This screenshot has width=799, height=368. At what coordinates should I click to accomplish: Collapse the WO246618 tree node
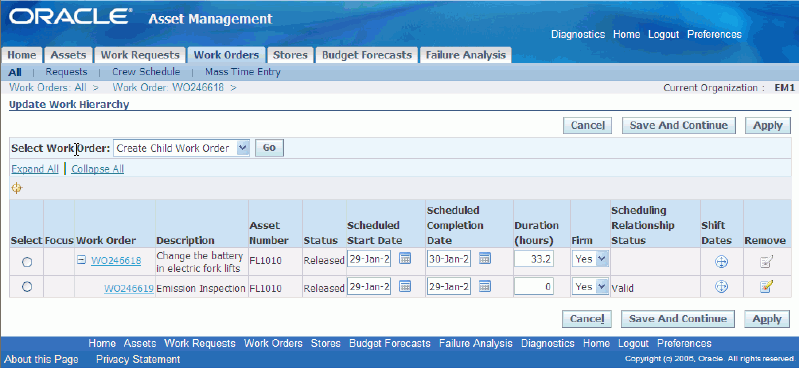pos(81,260)
